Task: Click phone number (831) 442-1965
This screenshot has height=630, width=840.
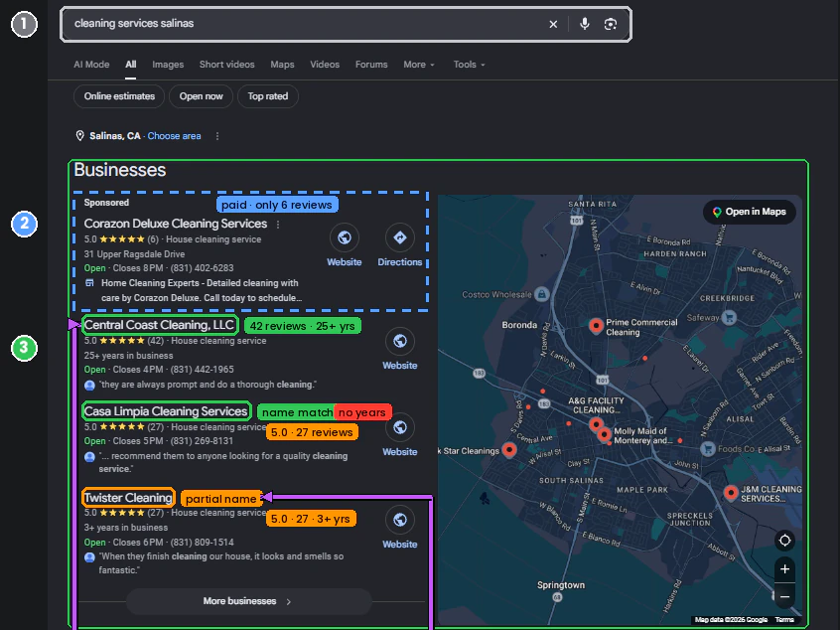Action: [x=202, y=370]
